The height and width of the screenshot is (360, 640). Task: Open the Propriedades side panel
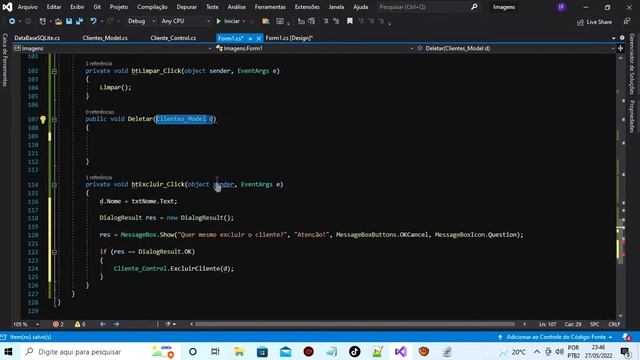pos(632,116)
